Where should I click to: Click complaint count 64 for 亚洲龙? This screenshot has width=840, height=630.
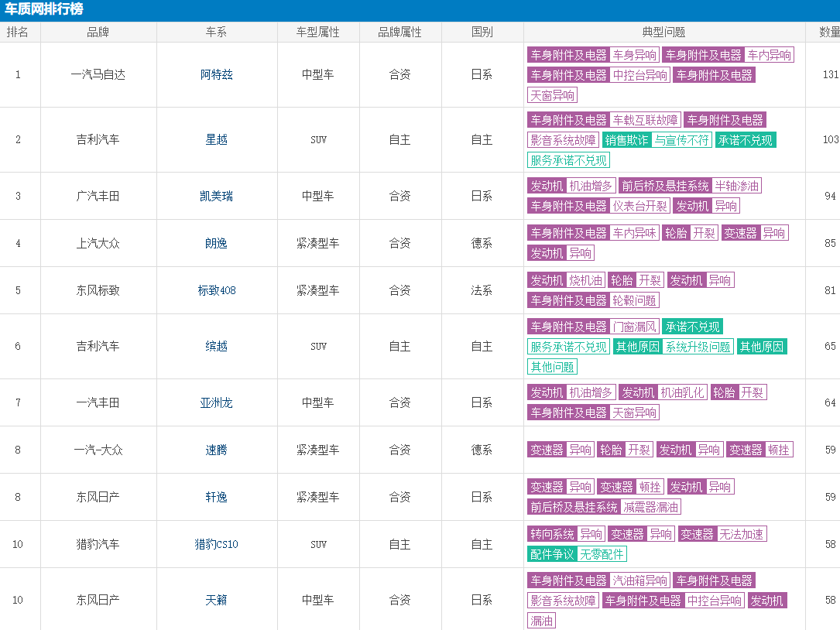pos(831,402)
